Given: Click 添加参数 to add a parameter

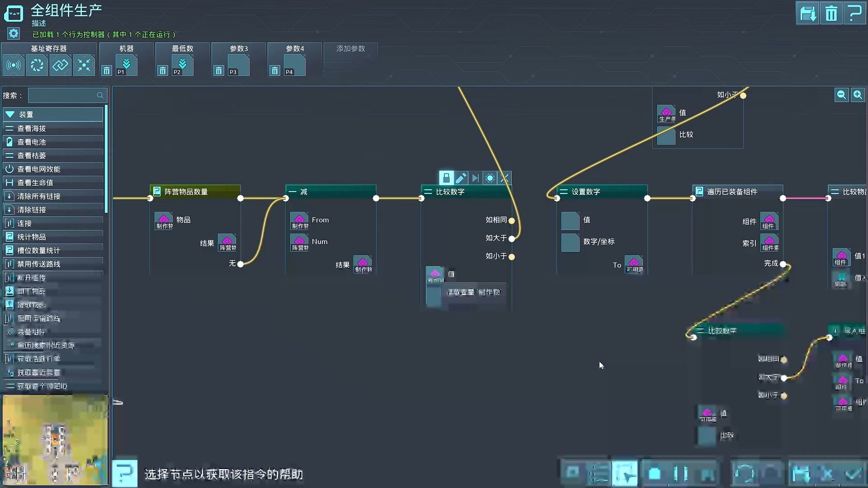Looking at the screenshot, I should 350,48.
